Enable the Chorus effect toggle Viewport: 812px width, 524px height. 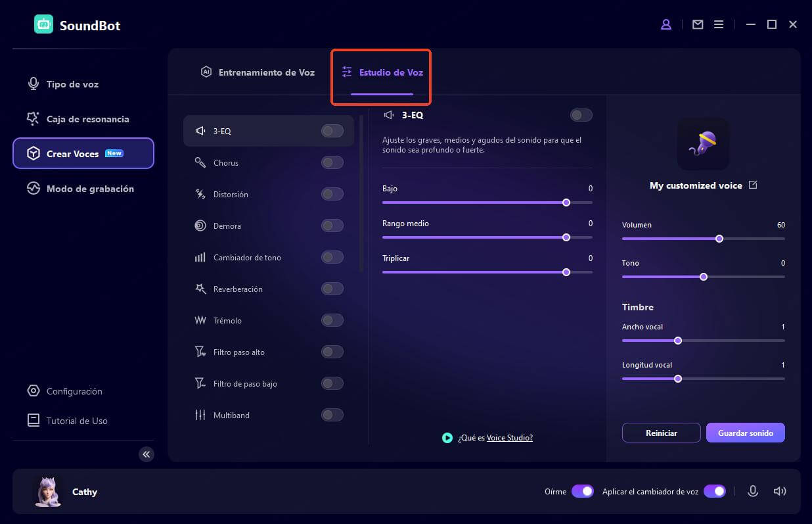point(332,162)
